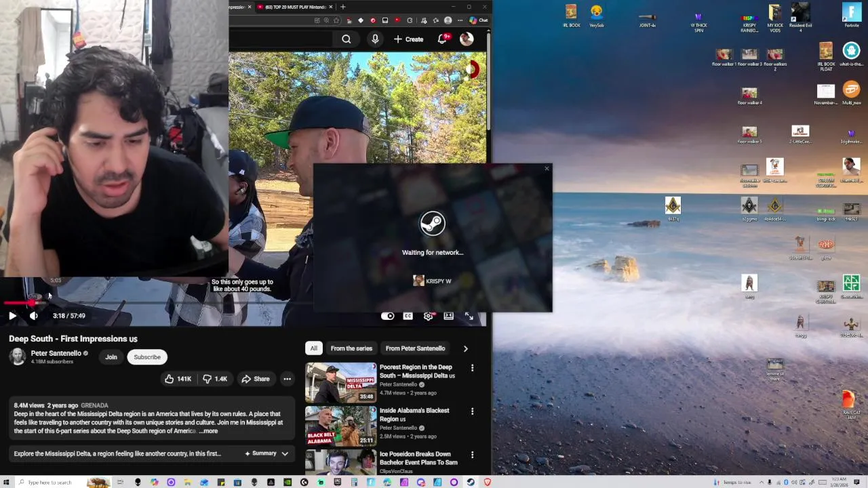Toggle closed captions on the video

[x=408, y=316]
